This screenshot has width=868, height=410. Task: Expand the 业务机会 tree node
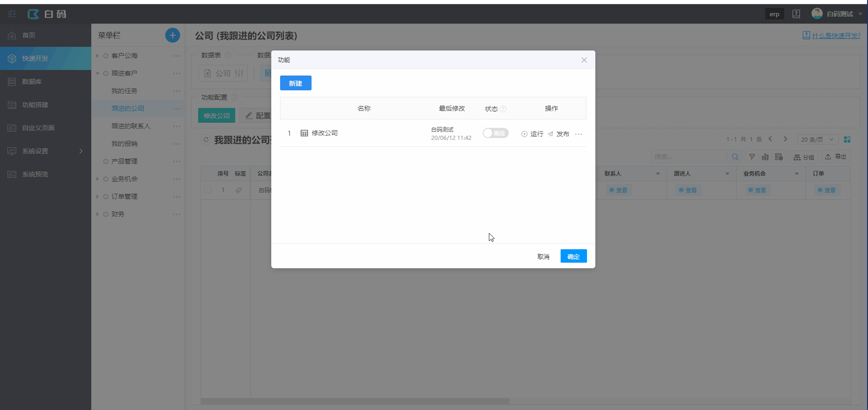pos(97,179)
